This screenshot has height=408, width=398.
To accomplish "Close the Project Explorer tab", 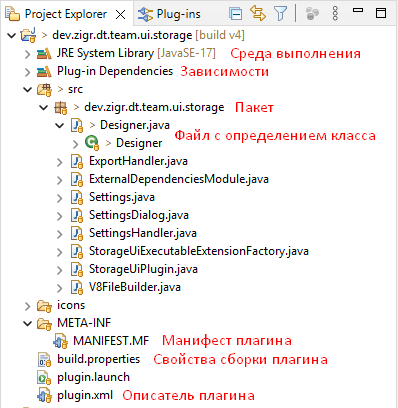I will [x=120, y=14].
